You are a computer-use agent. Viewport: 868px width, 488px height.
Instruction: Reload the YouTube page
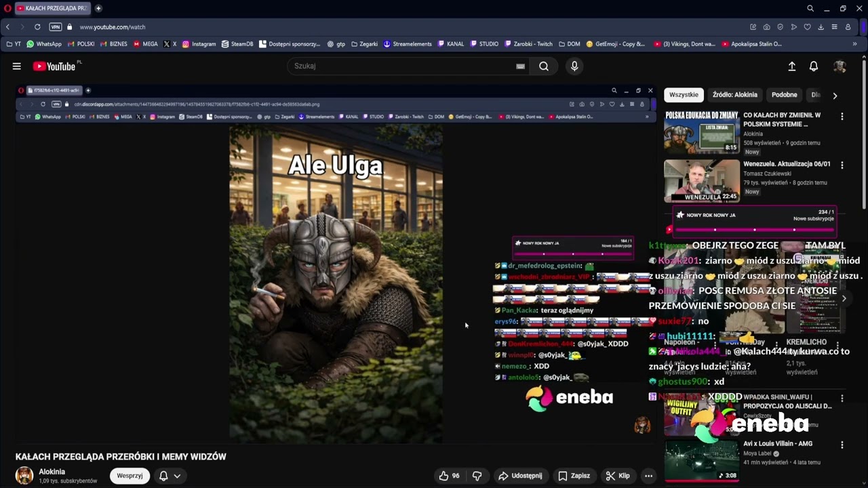pos(37,27)
